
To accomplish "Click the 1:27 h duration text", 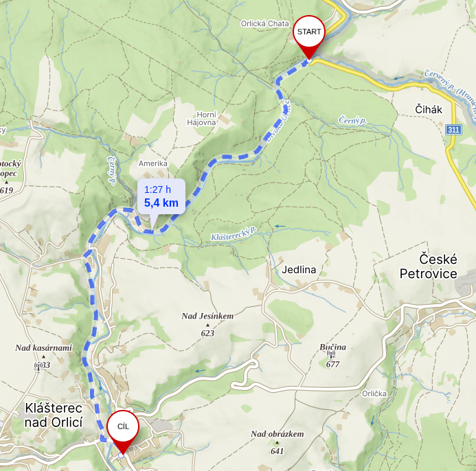I will click(x=157, y=189).
